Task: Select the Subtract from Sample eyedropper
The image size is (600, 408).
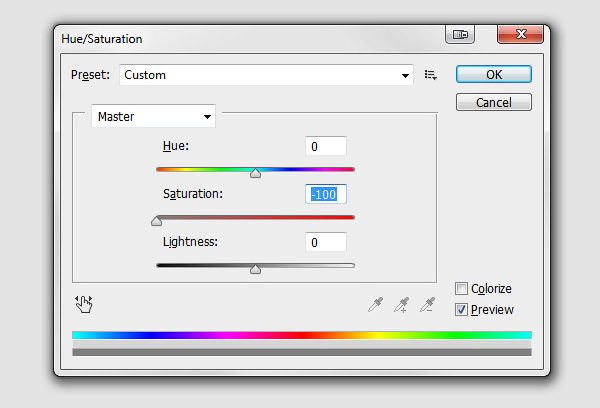Action: 428,304
